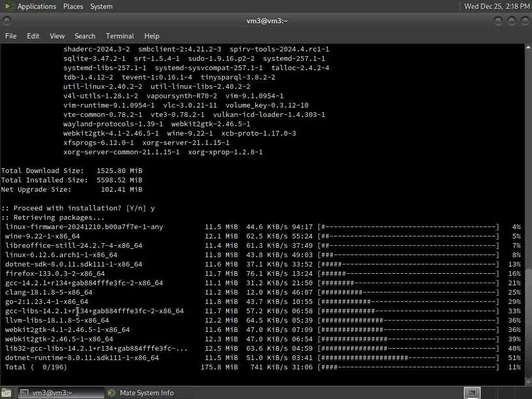Maximize the vm3@vm3 terminal window

(x=511, y=21)
